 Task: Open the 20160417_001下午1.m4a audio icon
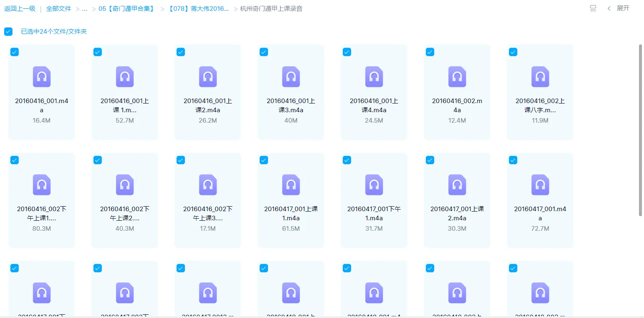374,185
